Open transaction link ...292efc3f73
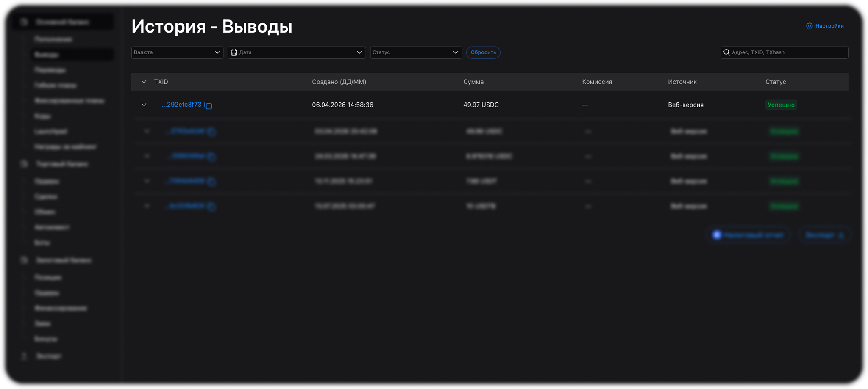The image size is (868, 389). click(x=181, y=105)
